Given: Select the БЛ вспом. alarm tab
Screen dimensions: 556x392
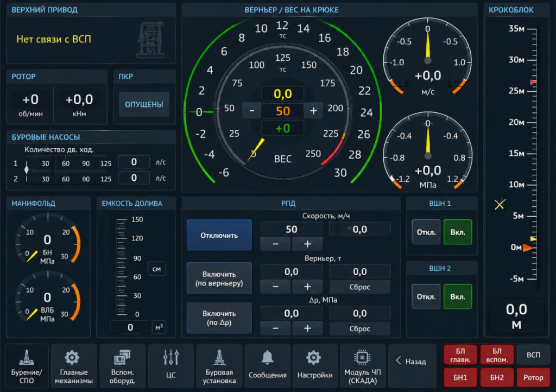Looking at the screenshot, I should [497, 355].
